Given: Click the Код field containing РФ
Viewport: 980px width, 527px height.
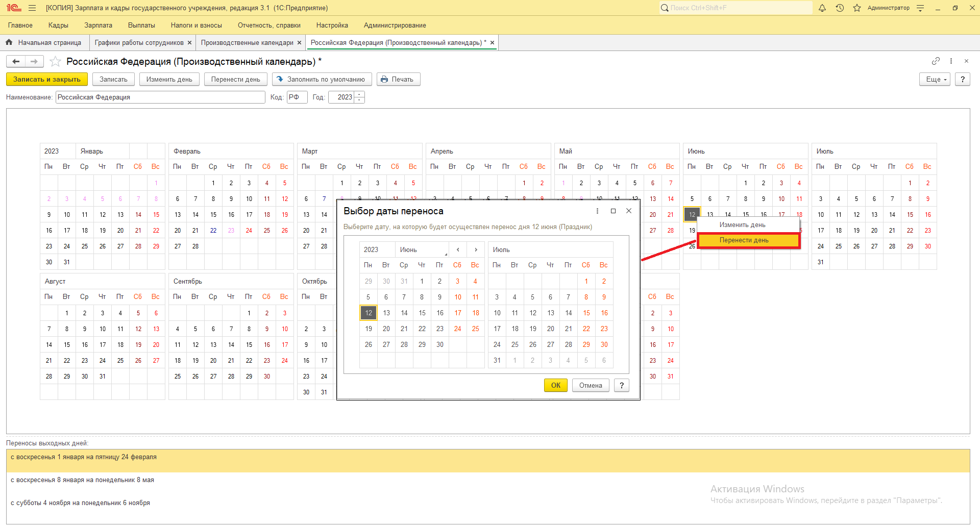Looking at the screenshot, I should point(297,97).
